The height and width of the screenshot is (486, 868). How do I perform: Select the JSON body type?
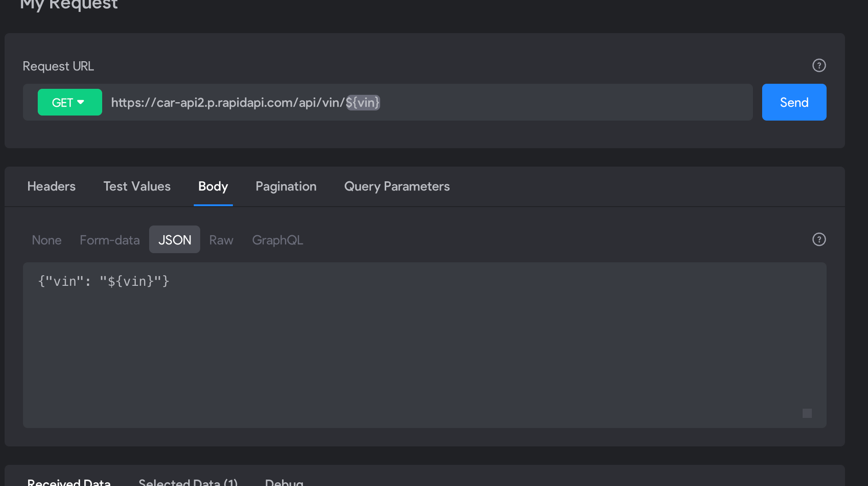[x=174, y=239]
